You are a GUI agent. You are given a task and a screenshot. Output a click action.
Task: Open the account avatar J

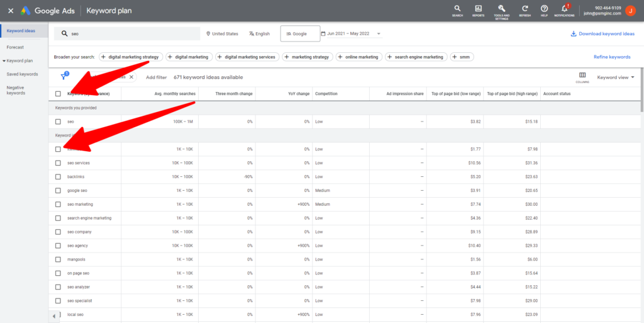coord(630,11)
